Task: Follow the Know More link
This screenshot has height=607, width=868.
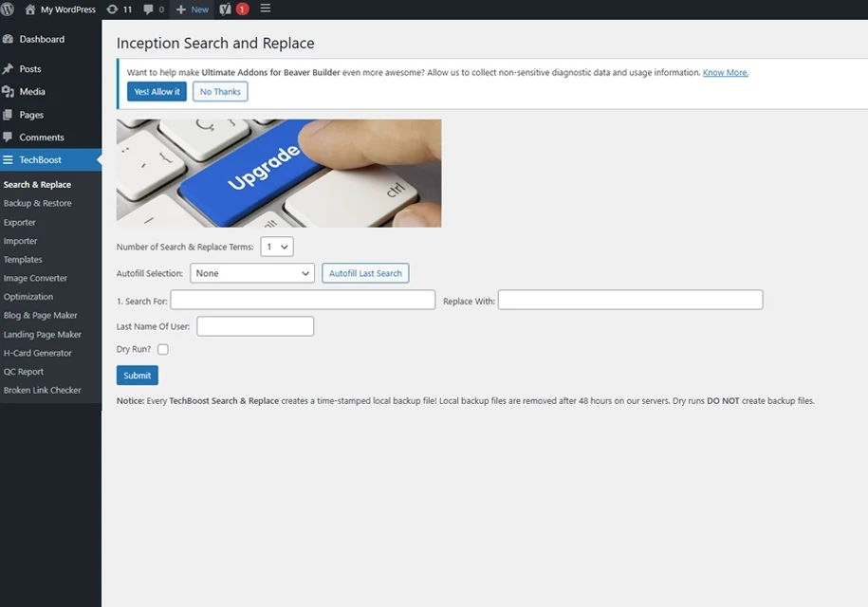Action: [726, 72]
